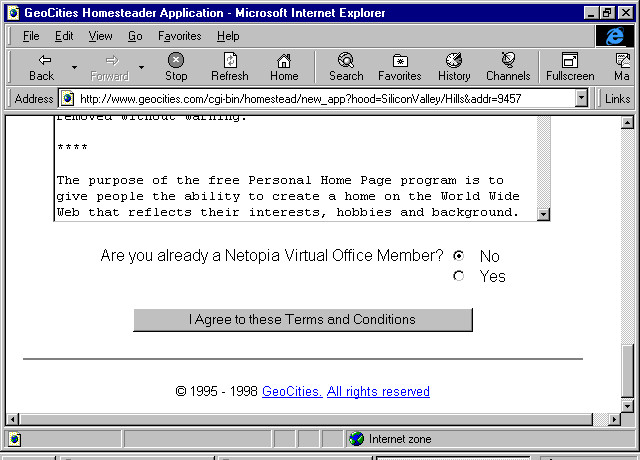
Task: Click inside the Address URL field
Action: tap(325, 98)
